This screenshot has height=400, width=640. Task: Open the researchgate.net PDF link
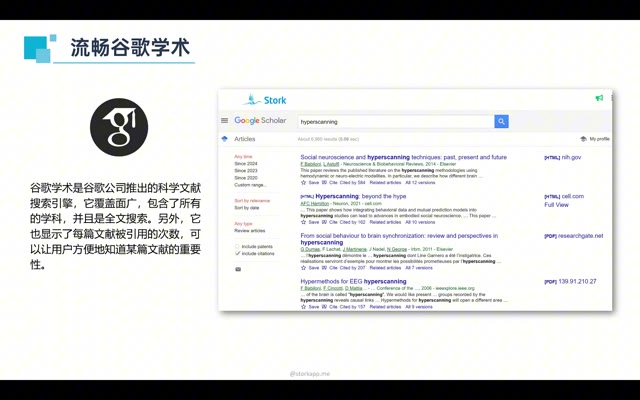click(x=573, y=236)
